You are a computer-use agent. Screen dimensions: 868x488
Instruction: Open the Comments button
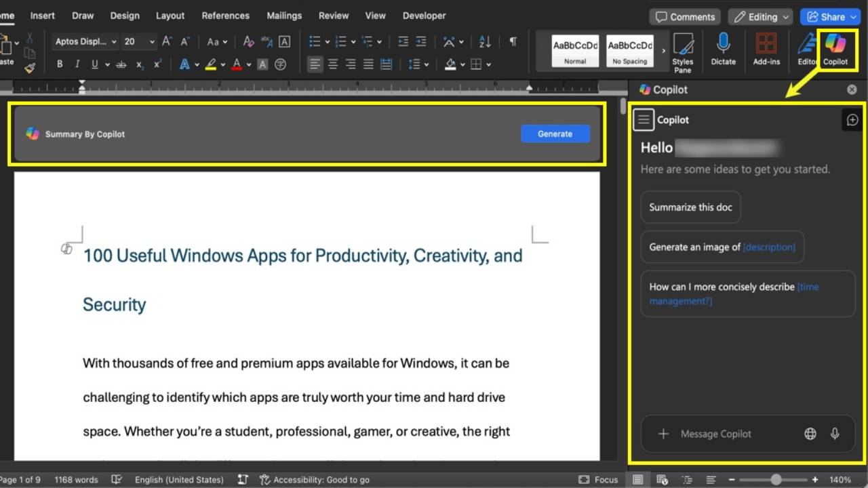pos(685,17)
